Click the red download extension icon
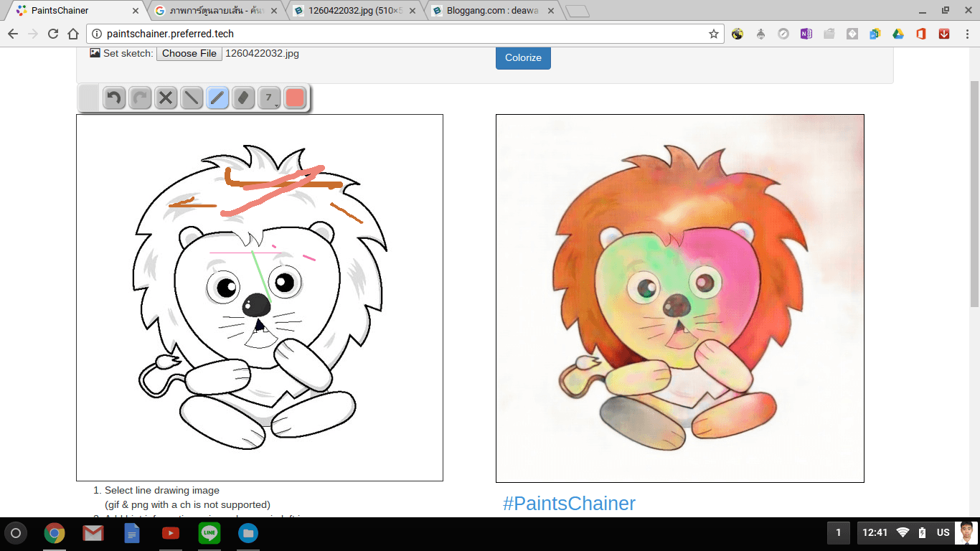The height and width of the screenshot is (551, 980). click(944, 34)
